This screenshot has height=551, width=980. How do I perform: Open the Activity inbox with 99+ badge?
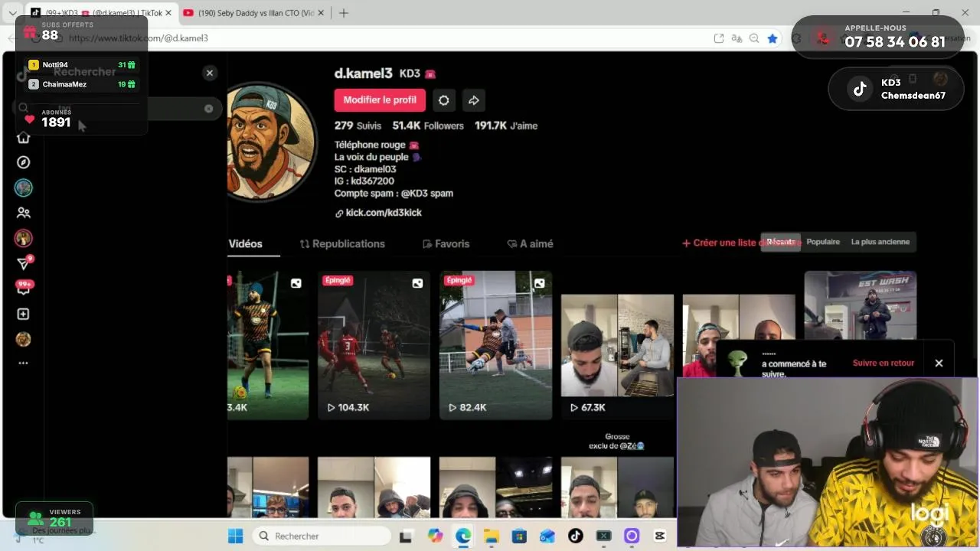[x=24, y=289]
